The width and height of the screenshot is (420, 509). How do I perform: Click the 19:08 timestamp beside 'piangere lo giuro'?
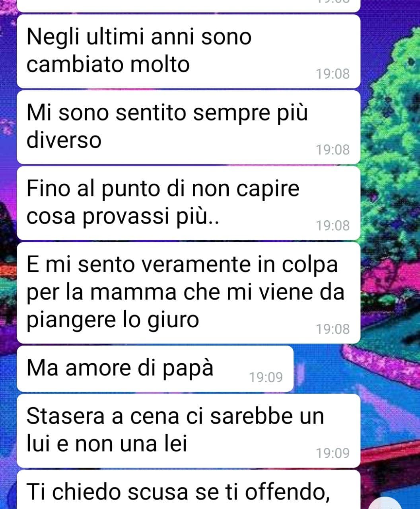pyautogui.click(x=333, y=329)
